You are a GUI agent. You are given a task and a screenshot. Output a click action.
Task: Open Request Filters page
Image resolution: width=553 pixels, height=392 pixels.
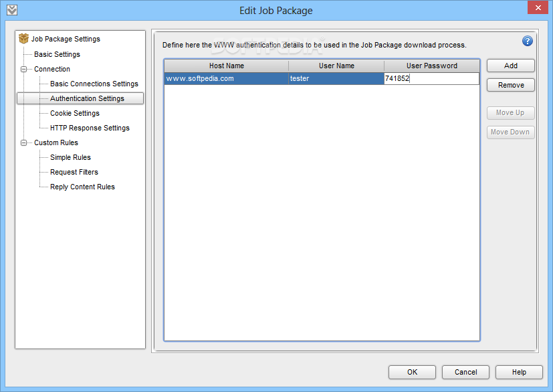pos(74,172)
